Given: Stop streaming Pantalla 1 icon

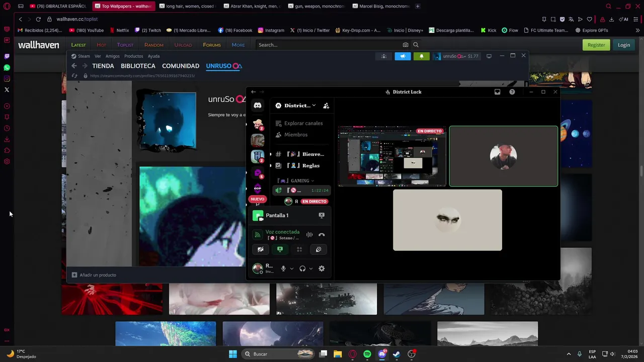Looking at the screenshot, I should pos(321,215).
